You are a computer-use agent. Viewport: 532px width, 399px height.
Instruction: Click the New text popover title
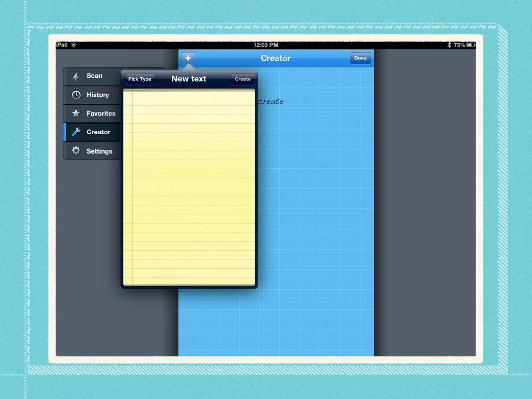pos(189,79)
